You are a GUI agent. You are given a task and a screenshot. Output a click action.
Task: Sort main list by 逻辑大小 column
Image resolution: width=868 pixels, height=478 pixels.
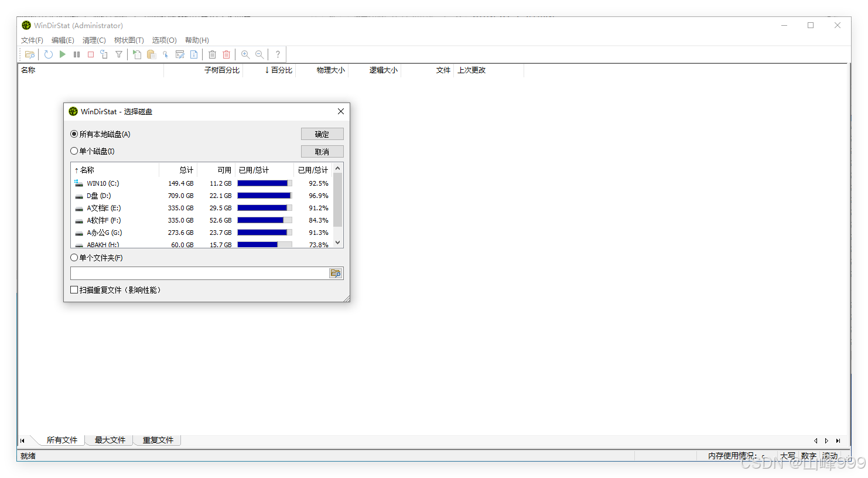point(375,70)
